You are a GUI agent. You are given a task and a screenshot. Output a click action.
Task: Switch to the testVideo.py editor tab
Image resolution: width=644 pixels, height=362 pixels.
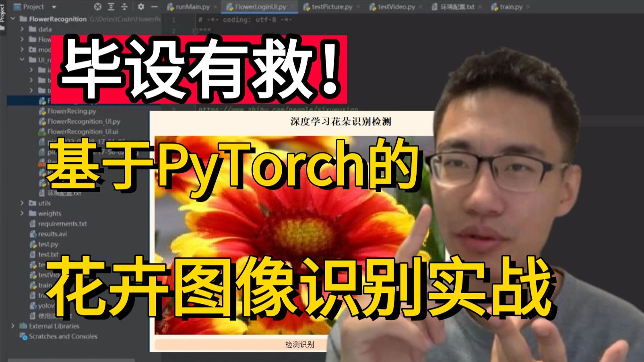pos(392,7)
